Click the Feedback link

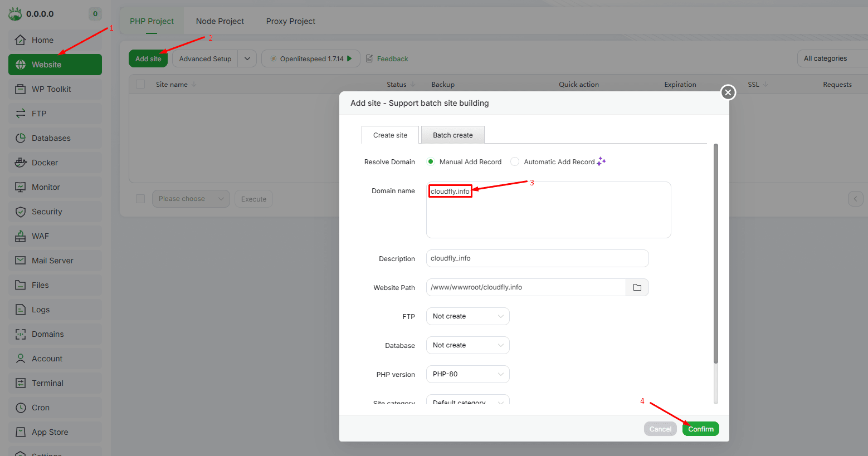(392, 58)
